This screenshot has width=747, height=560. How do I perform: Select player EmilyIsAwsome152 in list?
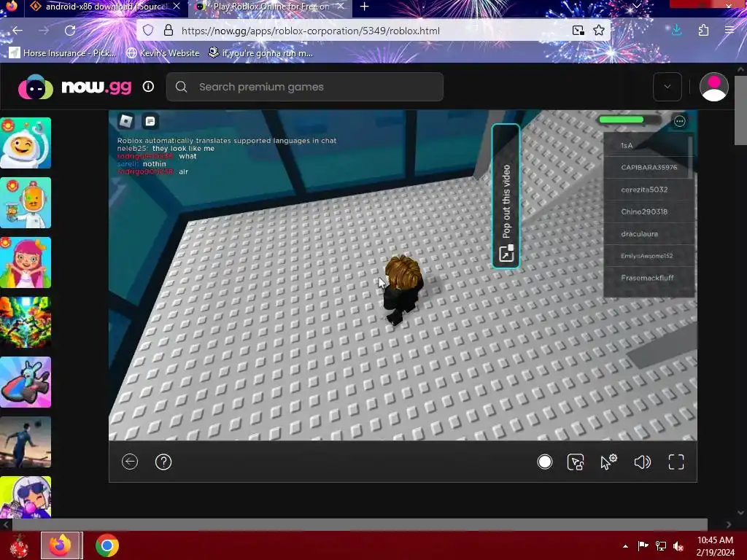click(649, 256)
